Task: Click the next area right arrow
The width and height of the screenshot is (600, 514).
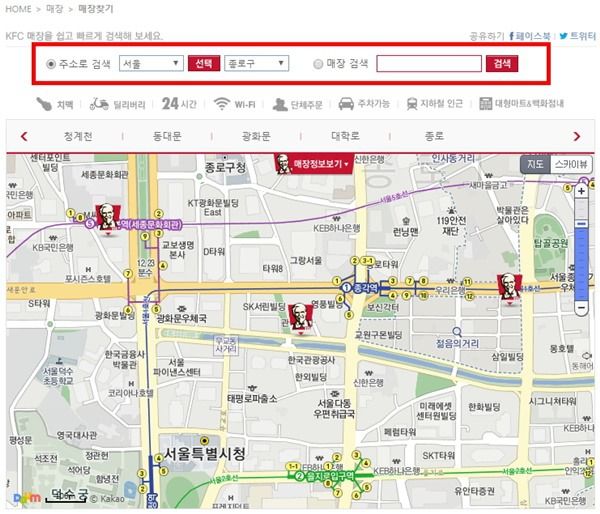Action: click(576, 136)
